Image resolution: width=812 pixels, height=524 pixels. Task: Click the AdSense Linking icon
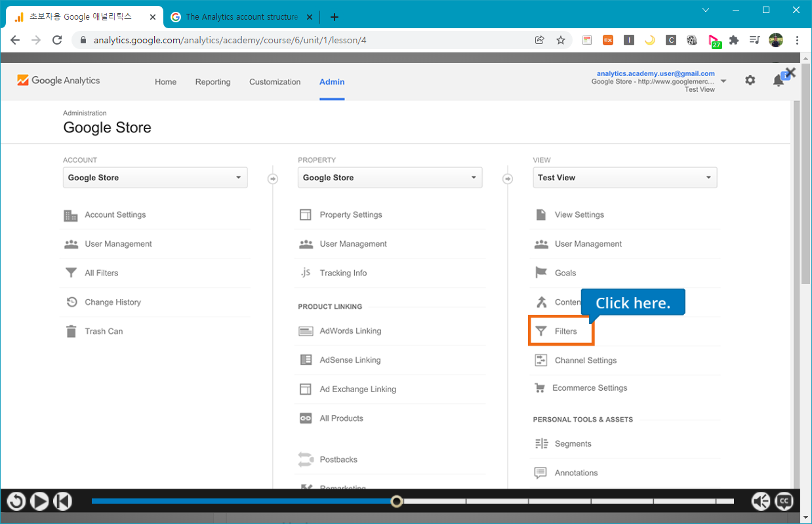(x=306, y=360)
